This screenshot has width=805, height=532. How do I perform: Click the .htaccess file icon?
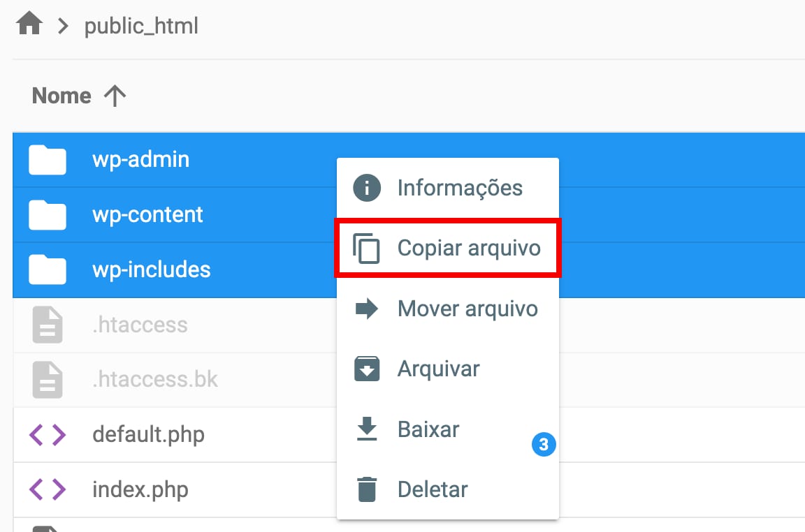tap(48, 325)
